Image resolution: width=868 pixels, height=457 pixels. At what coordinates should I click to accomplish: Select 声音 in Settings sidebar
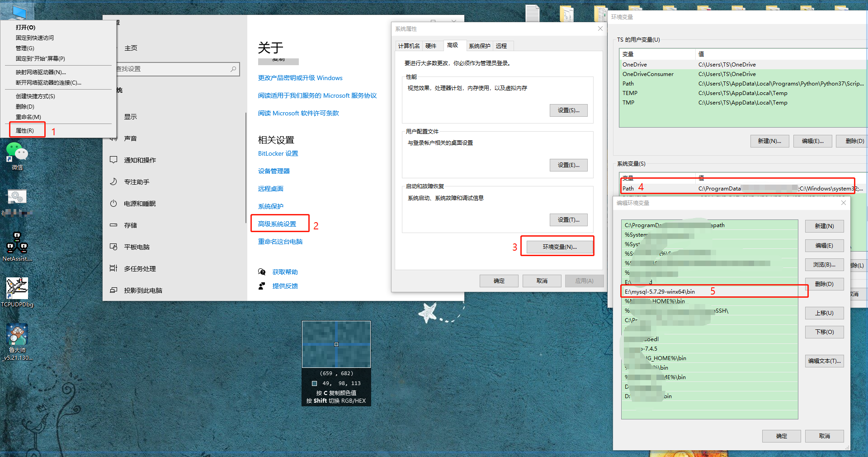coord(131,138)
